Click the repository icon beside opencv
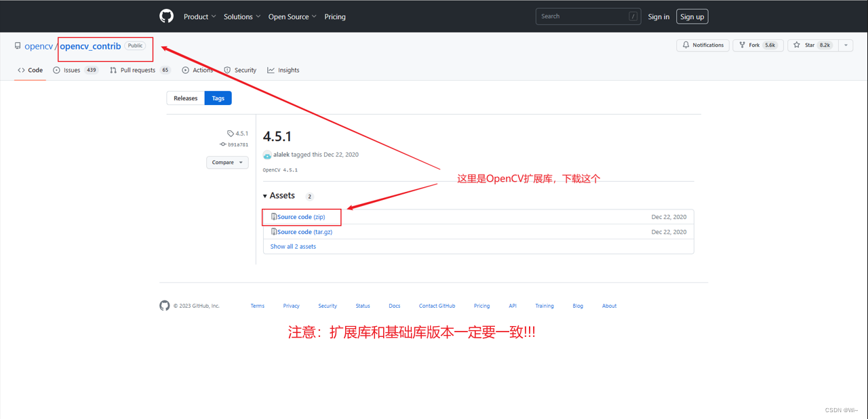Image resolution: width=868 pixels, height=419 pixels. 18,45
